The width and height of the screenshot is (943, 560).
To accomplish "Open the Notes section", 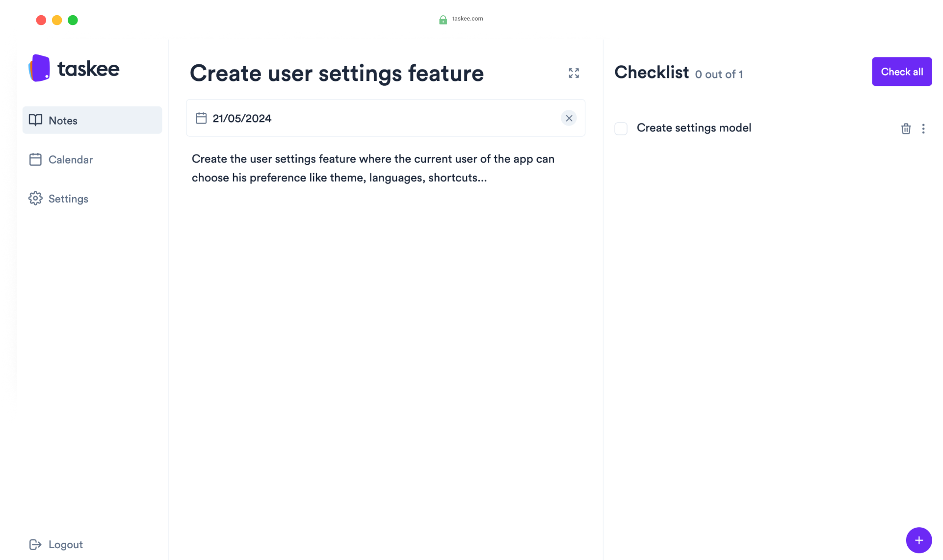I will point(63,121).
